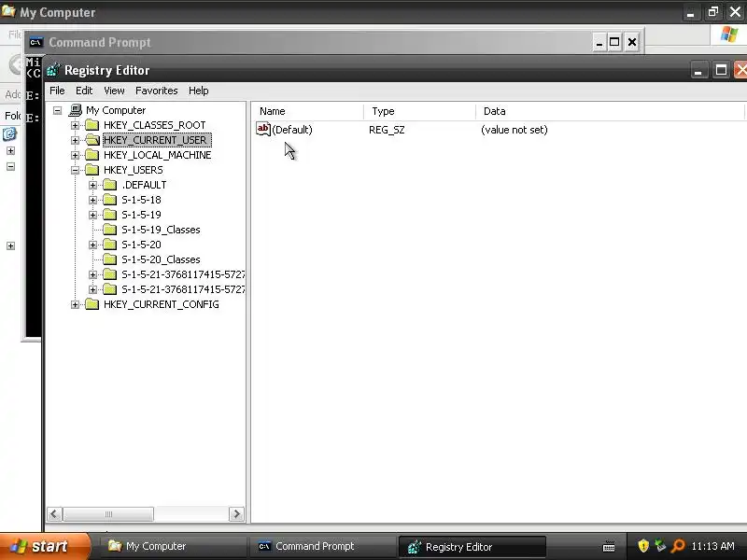Expand the HKEY_CURRENT_CONFIG key

coord(75,304)
